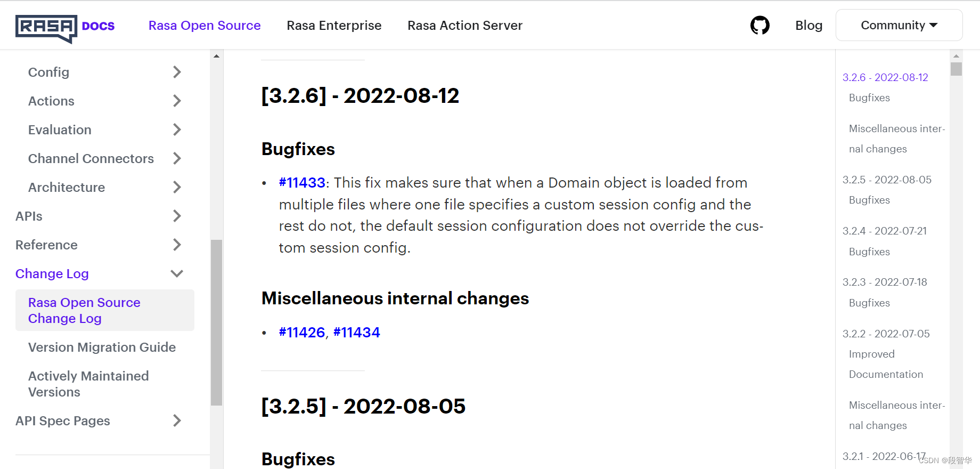The image size is (980, 469).
Task: Jump to Bugfixes under 3.2.4 in contents
Action: 869,252
